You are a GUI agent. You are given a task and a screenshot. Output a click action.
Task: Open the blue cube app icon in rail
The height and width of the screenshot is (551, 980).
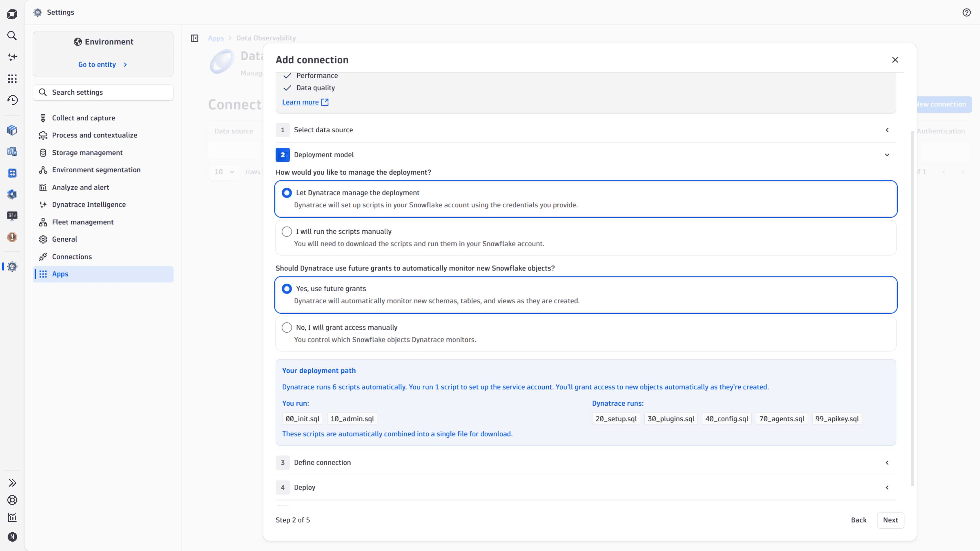click(12, 130)
